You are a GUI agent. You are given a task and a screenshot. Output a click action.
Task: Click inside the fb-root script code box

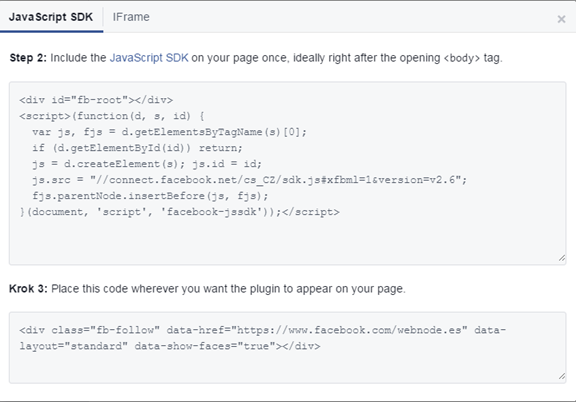coord(288,173)
